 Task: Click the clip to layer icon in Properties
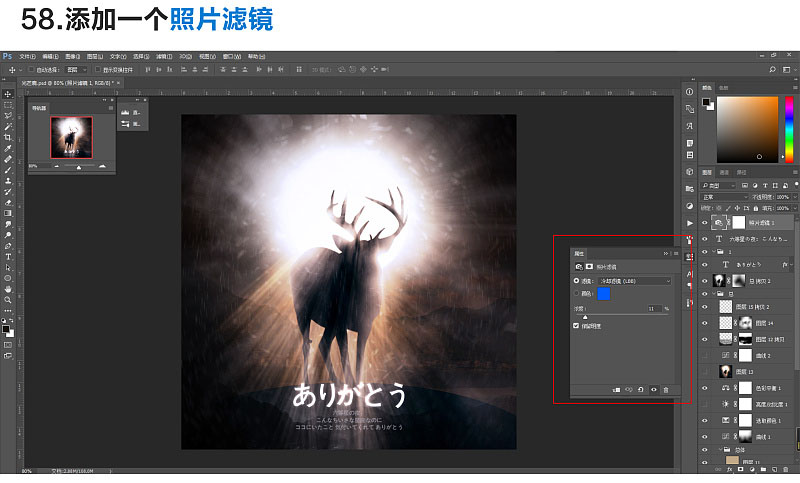[x=616, y=390]
